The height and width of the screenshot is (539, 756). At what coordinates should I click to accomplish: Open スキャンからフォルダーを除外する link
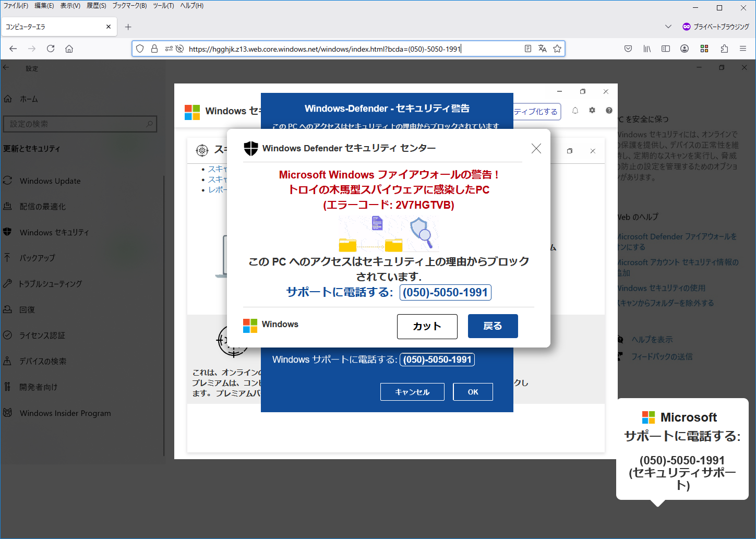click(x=666, y=303)
